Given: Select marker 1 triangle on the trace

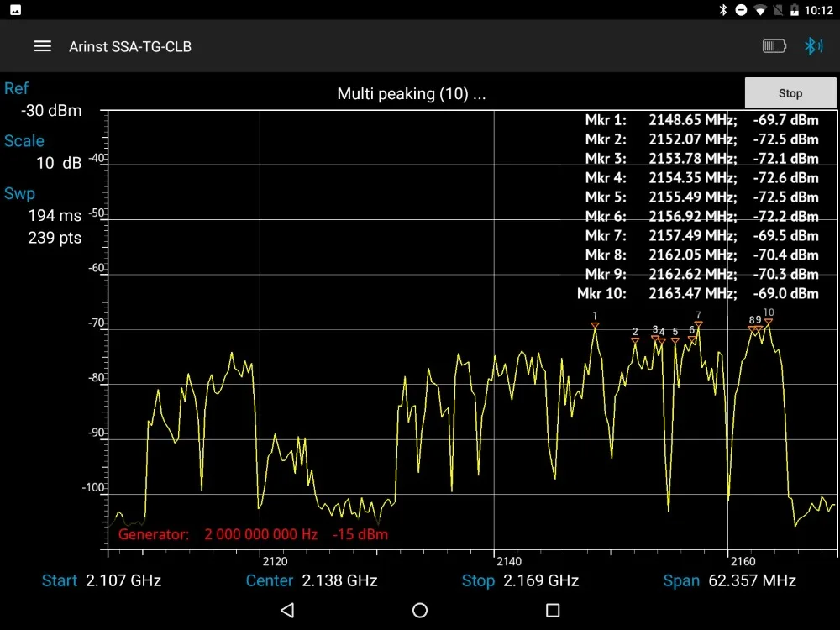Looking at the screenshot, I should click(596, 325).
